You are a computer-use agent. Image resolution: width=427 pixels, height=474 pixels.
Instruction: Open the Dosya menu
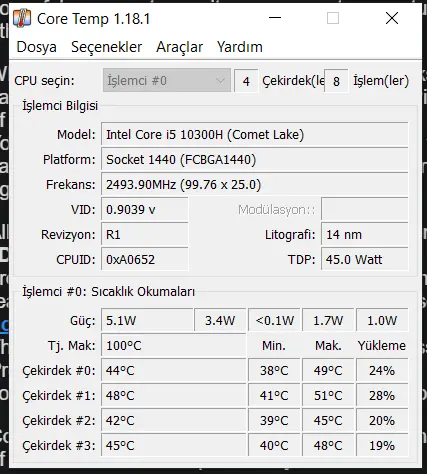pos(37,47)
